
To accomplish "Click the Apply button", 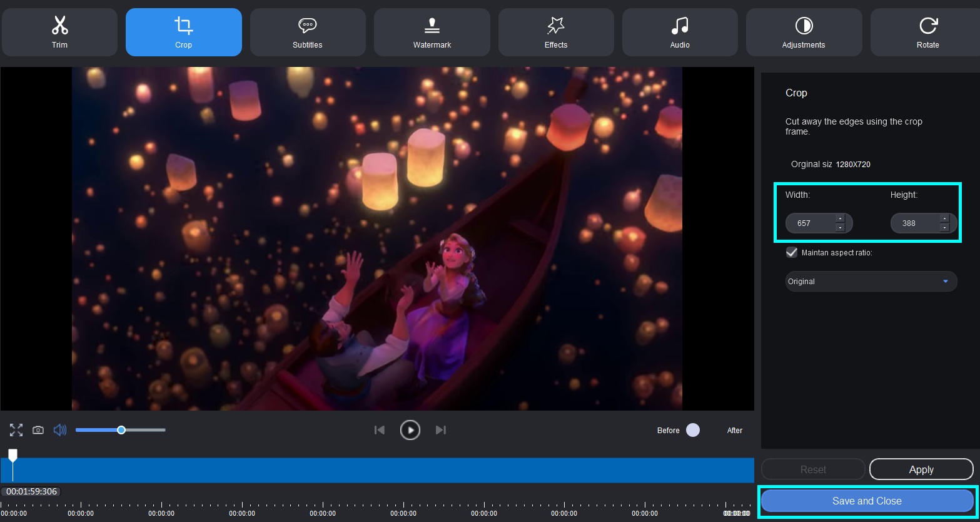I will click(x=921, y=469).
